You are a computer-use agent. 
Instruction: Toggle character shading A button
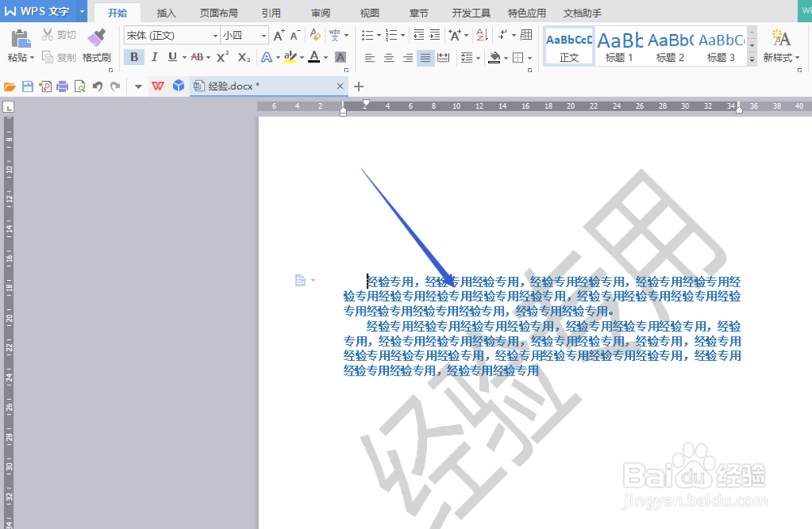(x=340, y=57)
